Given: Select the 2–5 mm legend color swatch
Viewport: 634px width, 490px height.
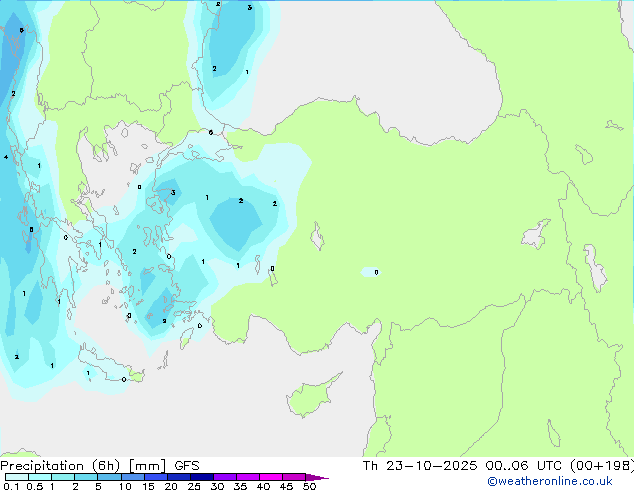Looking at the screenshot, I should (86, 477).
